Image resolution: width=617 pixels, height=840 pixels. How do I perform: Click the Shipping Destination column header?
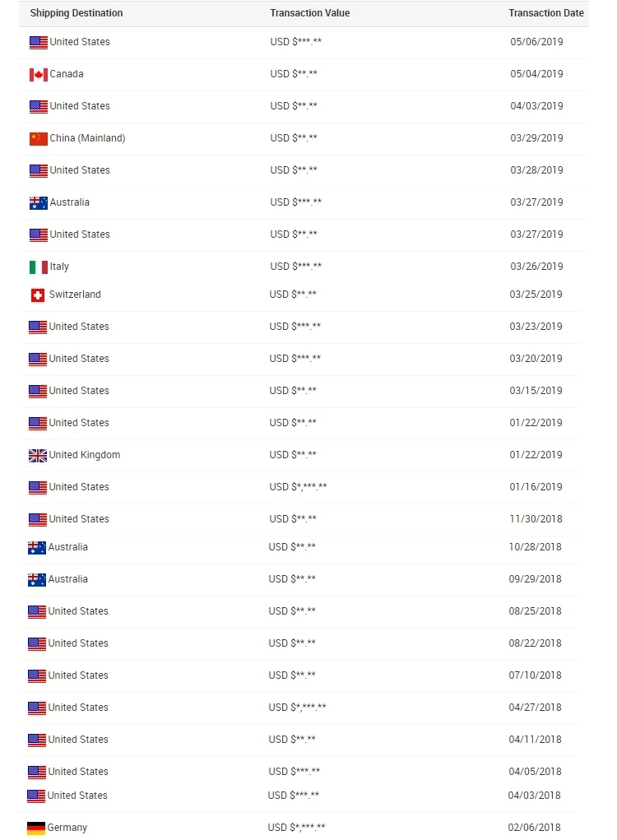(x=77, y=13)
